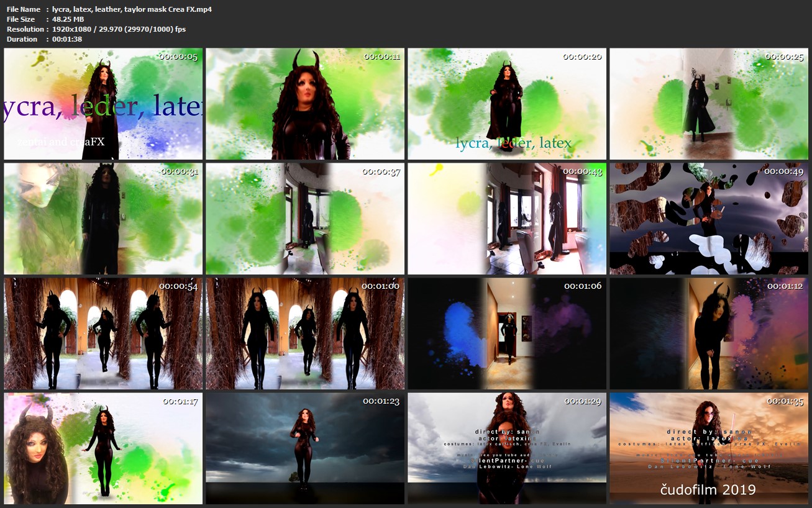Click the file size 48.25 MB value

68,19
